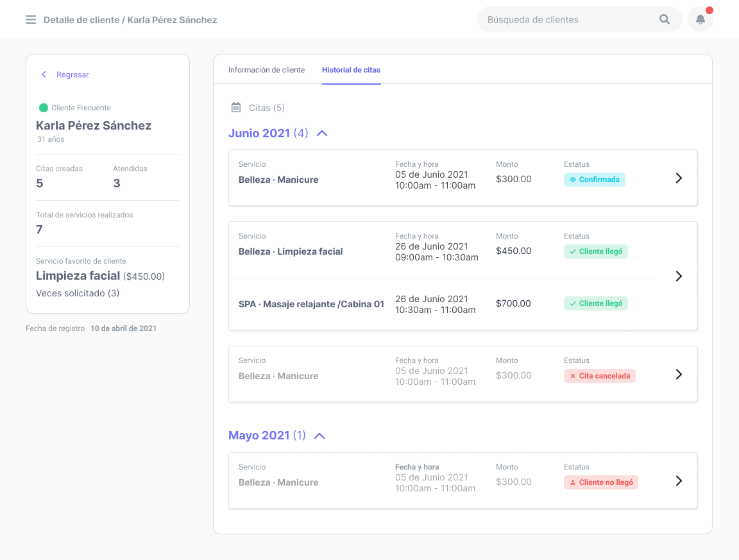
Task: Switch to the Información de cliente tab
Action: tap(266, 69)
